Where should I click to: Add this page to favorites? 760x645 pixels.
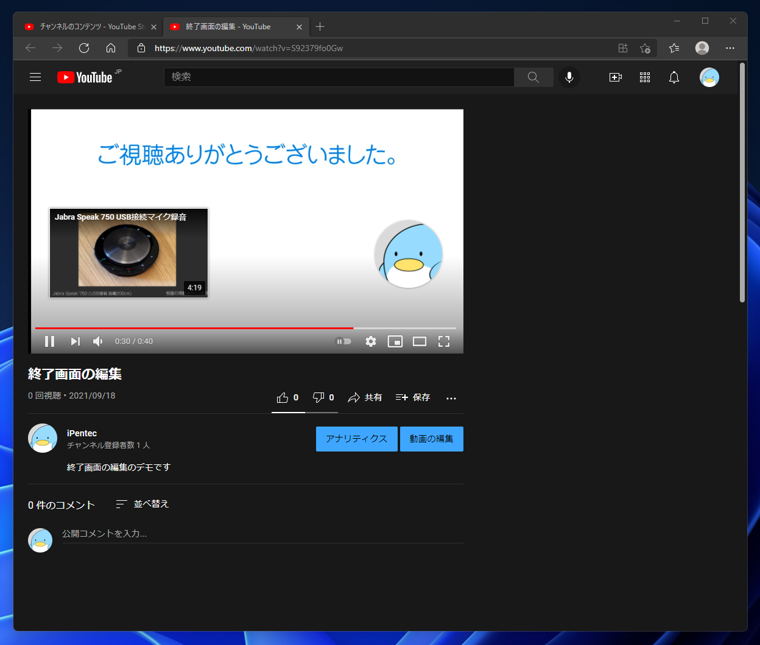tap(645, 48)
